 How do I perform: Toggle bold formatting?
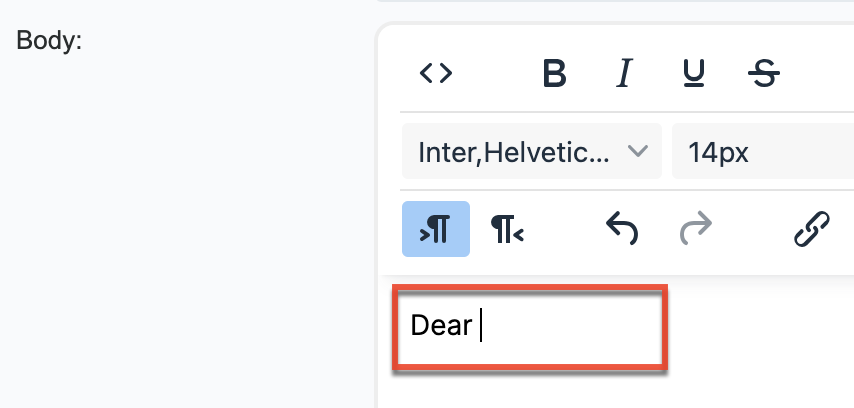(555, 73)
